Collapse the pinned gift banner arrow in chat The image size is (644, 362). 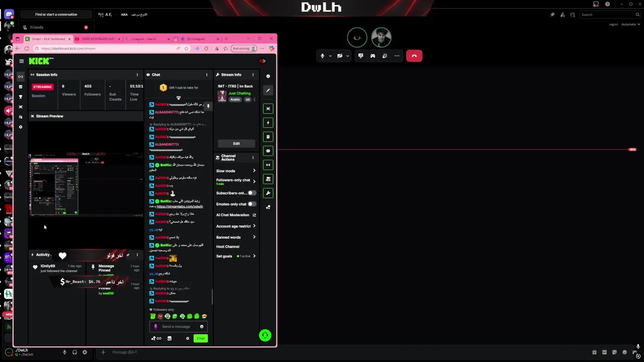[x=178, y=98]
